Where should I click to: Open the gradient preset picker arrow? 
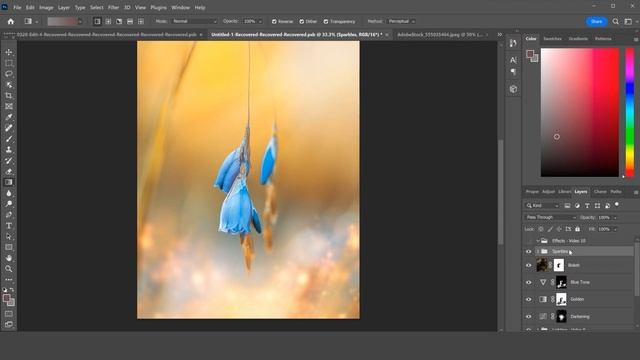coord(80,22)
